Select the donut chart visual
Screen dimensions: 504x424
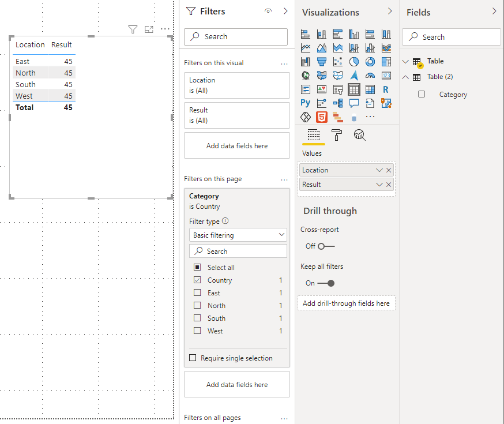pyautogui.click(x=370, y=62)
